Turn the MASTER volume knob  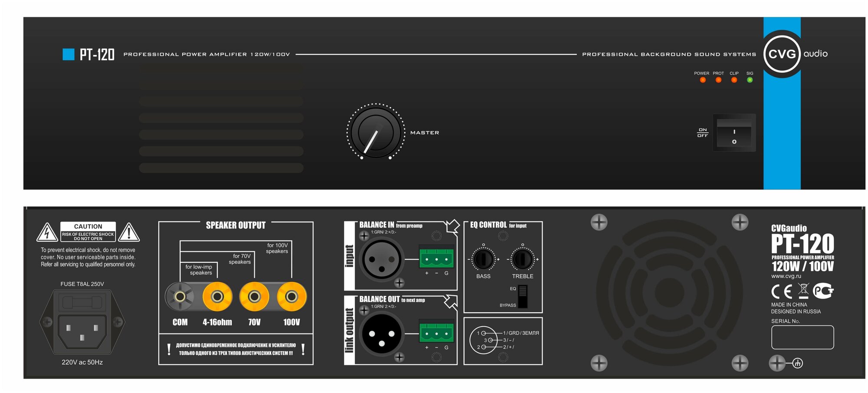click(376, 132)
